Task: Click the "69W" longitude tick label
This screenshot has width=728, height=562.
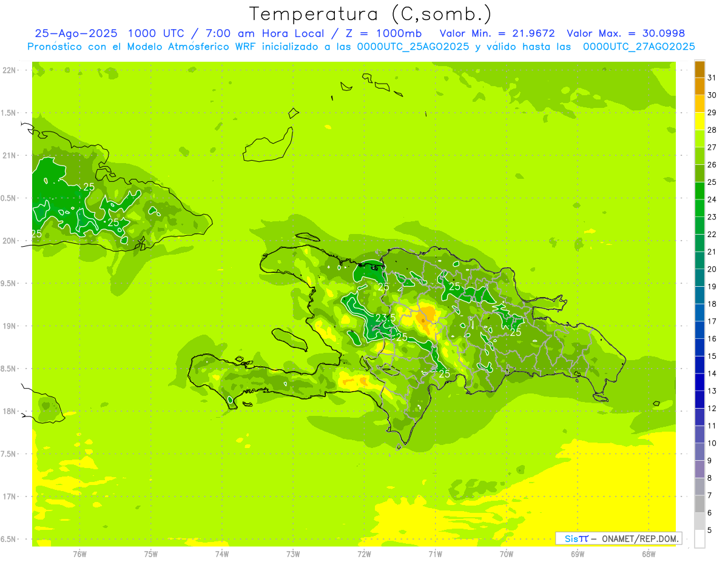Action: tap(578, 554)
